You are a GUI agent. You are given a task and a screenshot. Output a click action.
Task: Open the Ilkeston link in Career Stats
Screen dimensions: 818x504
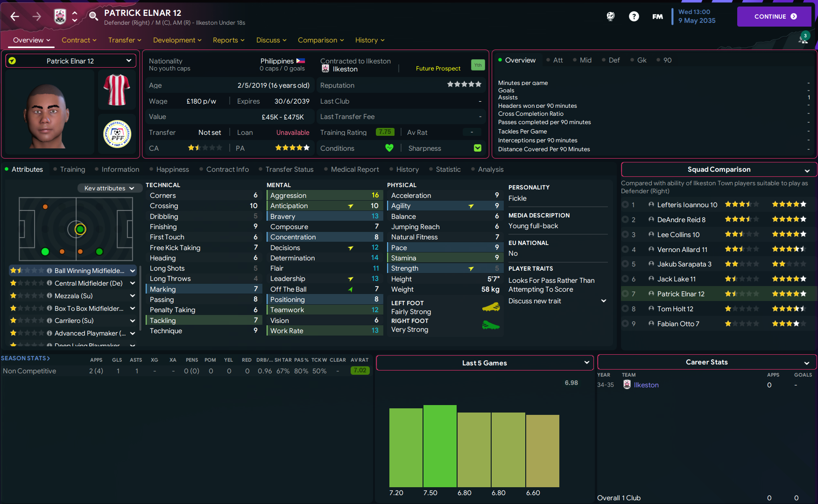tap(646, 385)
